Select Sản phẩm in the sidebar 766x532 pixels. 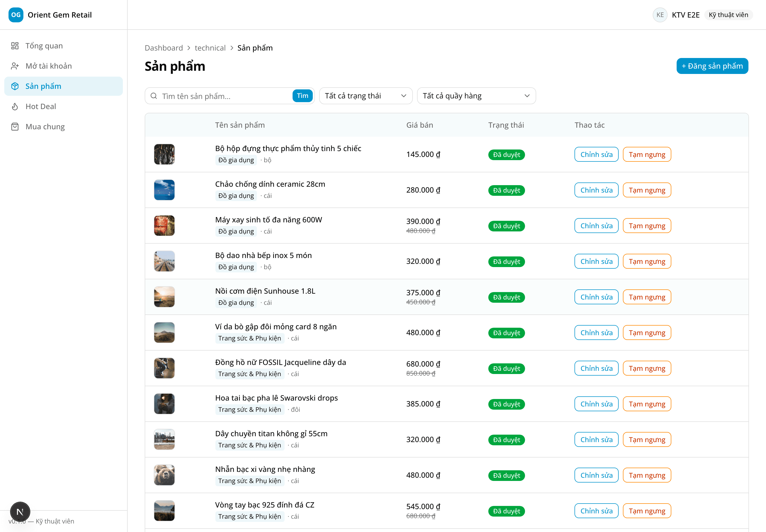(63, 86)
